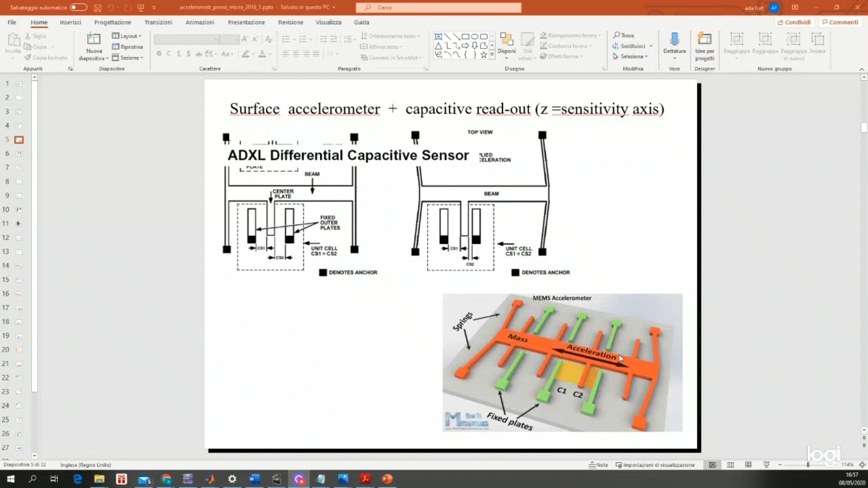The image size is (868, 488).
Task: Open the Dettatura microphone tool
Action: [674, 40]
